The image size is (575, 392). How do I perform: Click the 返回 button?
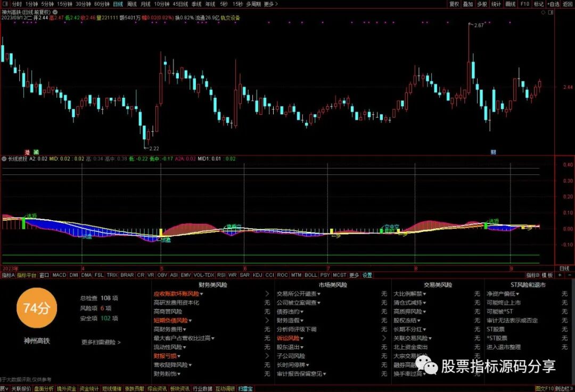(568, 4)
